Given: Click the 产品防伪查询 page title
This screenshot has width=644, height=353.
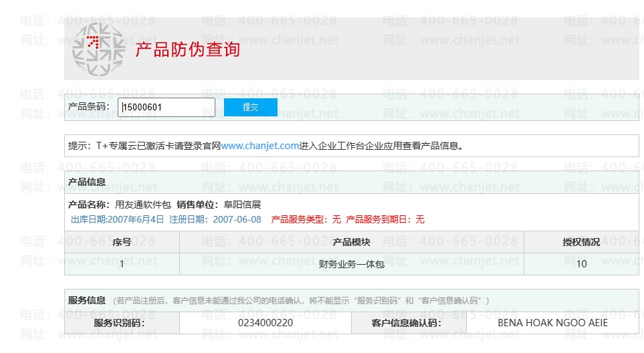Looking at the screenshot, I should click(188, 49).
